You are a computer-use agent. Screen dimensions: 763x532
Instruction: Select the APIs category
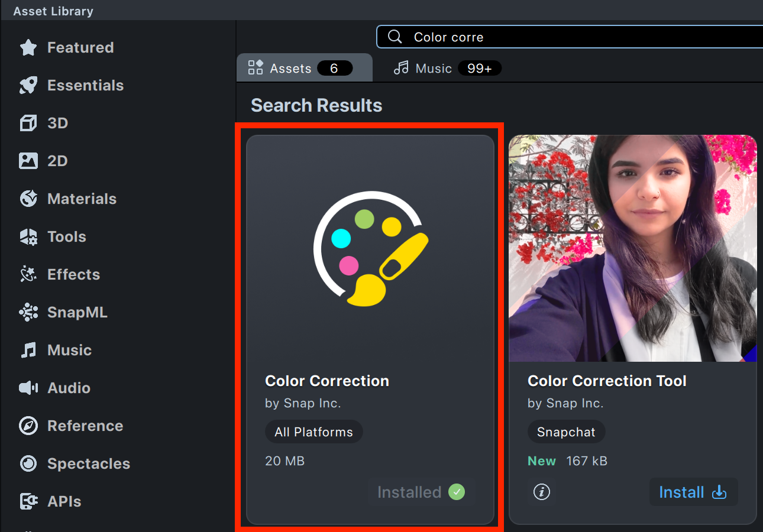click(x=64, y=502)
